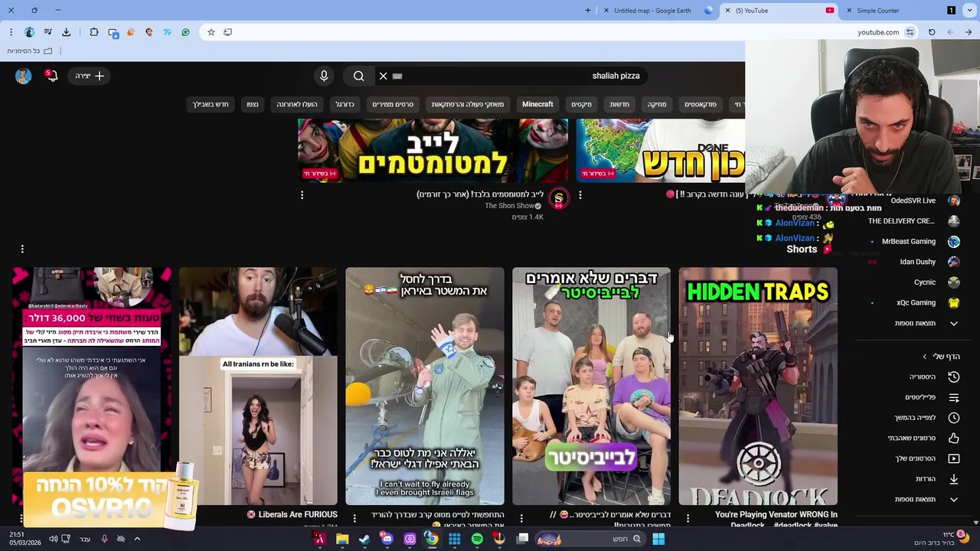Bookmark this page with star icon
This screenshot has height=551, width=980.
tap(211, 32)
